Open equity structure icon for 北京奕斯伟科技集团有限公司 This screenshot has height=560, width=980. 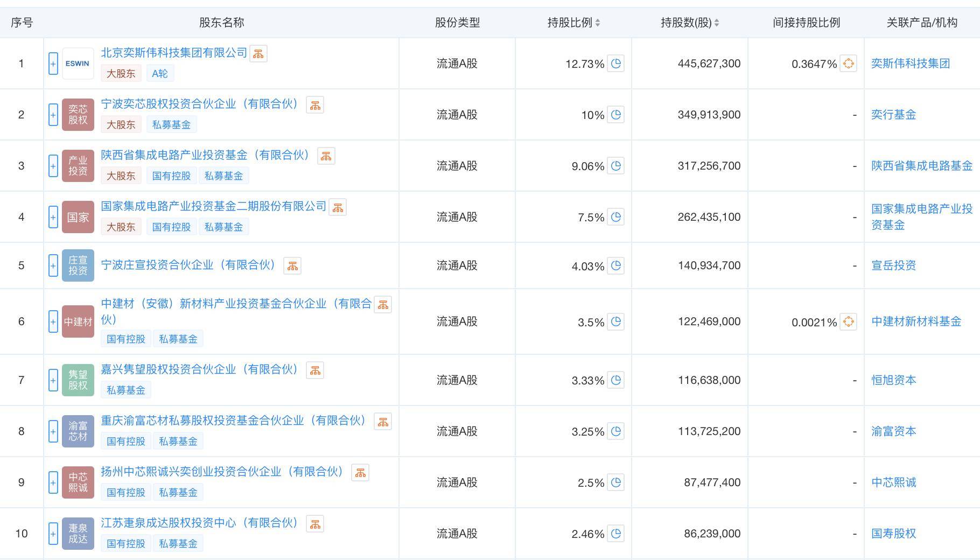point(258,54)
